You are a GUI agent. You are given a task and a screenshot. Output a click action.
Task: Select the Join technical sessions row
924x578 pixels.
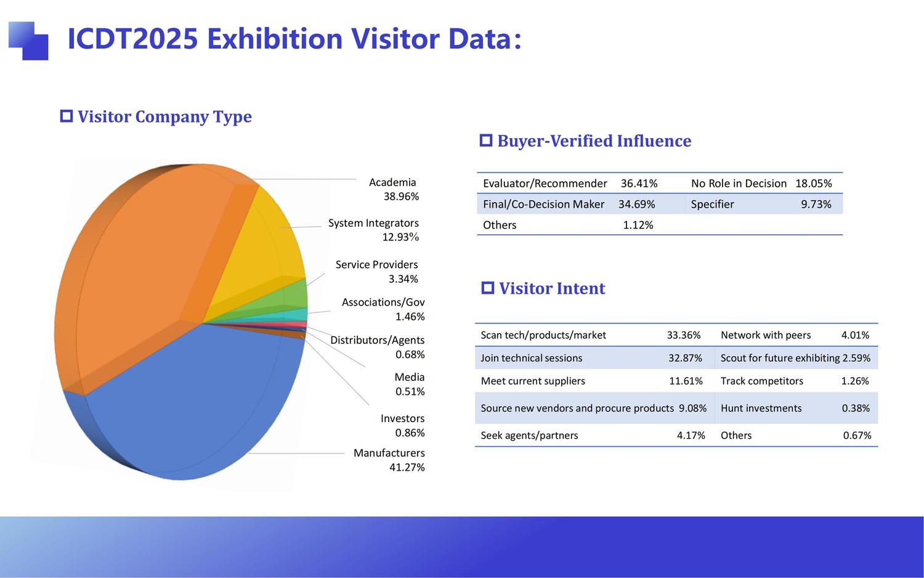[x=591, y=358]
